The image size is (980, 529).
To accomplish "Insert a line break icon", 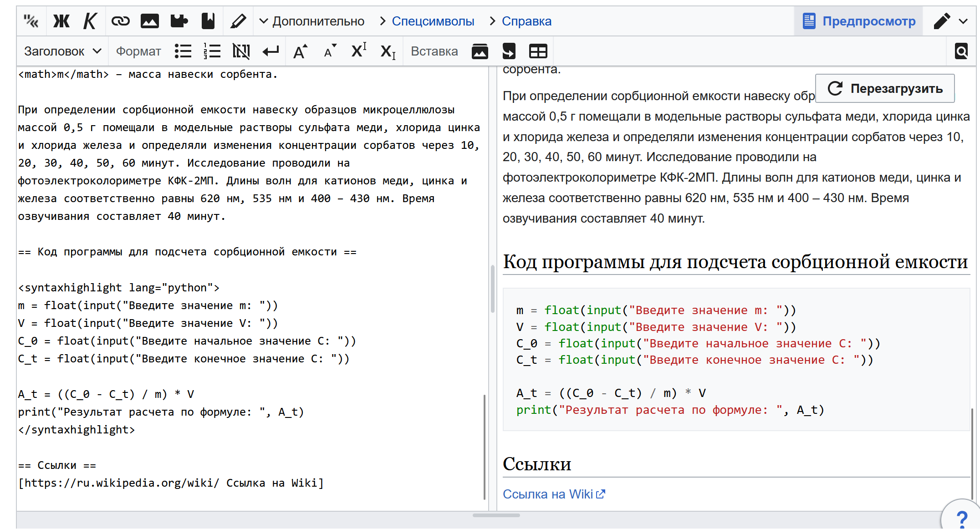I will (x=271, y=51).
